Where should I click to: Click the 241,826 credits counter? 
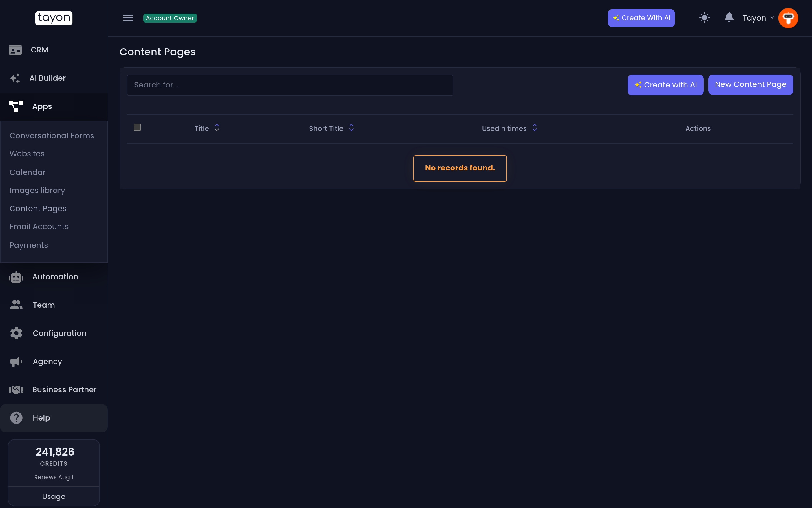tap(55, 452)
